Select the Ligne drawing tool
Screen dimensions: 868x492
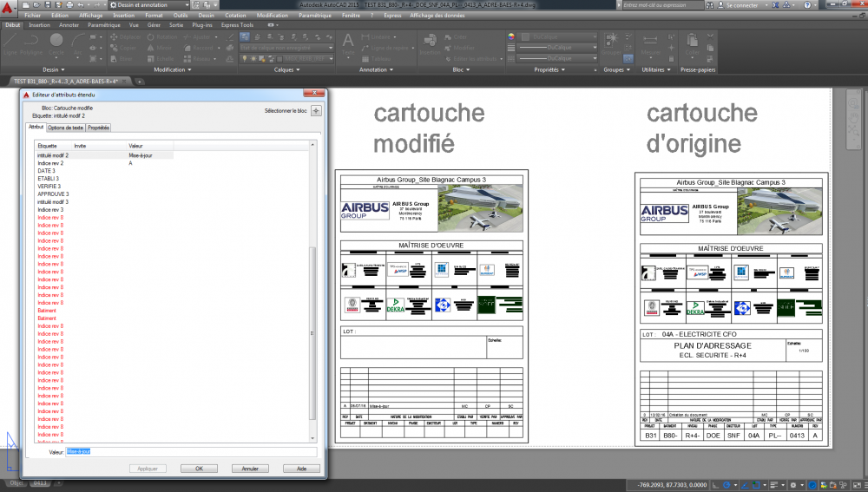[10, 44]
